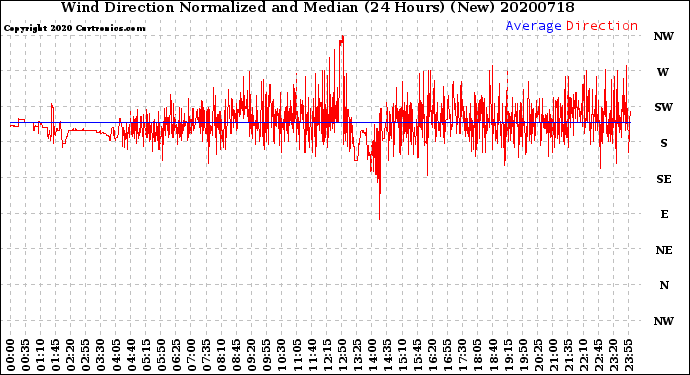Click the 07:35 time axis label

click(206, 355)
